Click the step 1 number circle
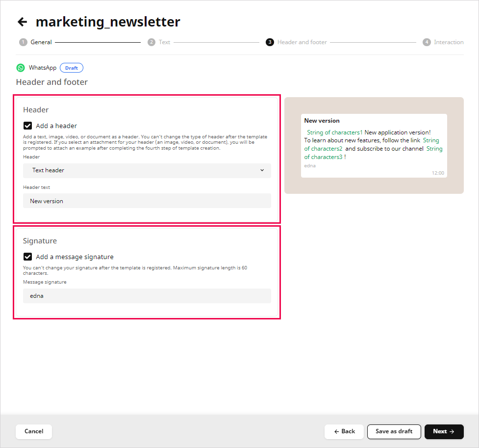 (23, 42)
